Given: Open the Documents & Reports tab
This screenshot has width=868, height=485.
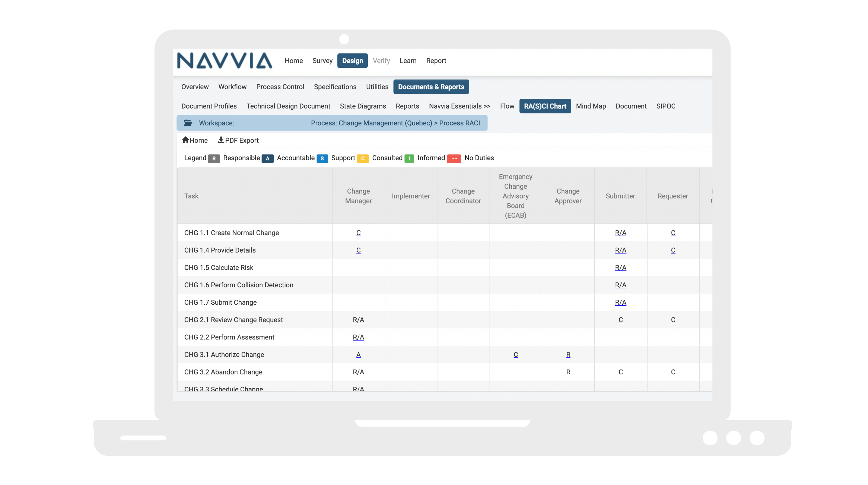Looking at the screenshot, I should (431, 87).
